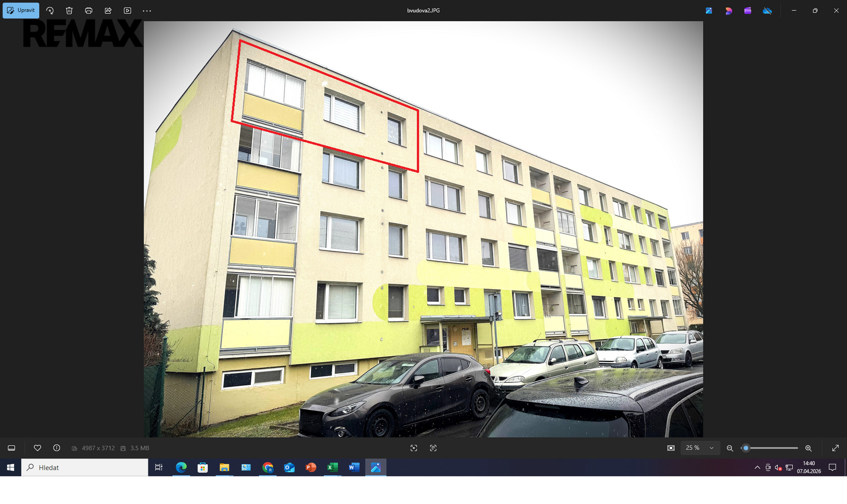
Task: Enter full screen with the expand arrows
Action: tap(835, 448)
